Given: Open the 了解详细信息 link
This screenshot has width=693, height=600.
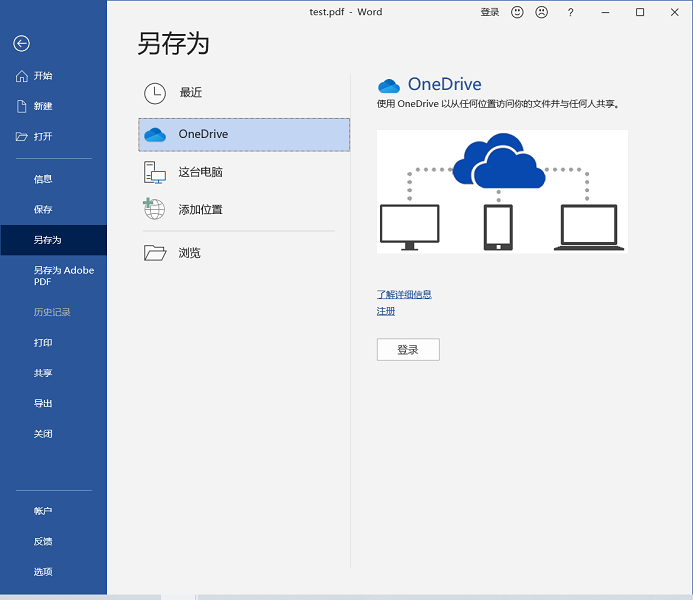Looking at the screenshot, I should coord(404,294).
